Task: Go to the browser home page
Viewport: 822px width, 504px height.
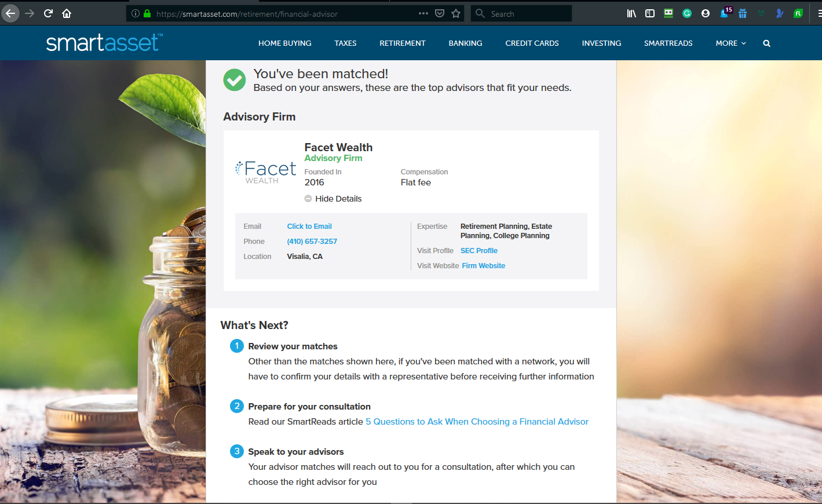Action: pyautogui.click(x=67, y=13)
